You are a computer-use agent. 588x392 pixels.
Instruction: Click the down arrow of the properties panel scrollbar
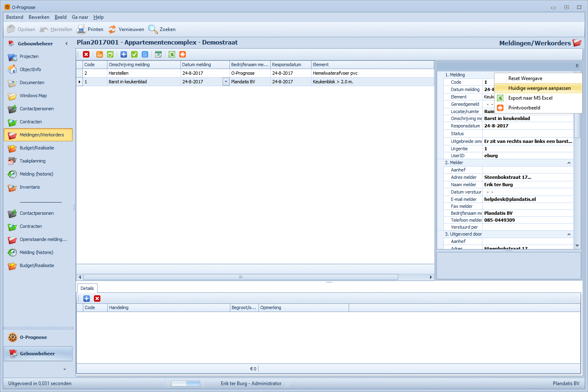[x=577, y=245]
